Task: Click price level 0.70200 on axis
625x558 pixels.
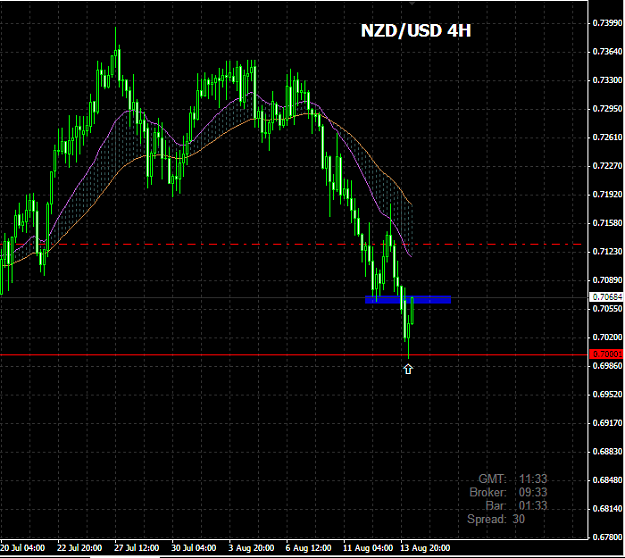Action: [607, 337]
